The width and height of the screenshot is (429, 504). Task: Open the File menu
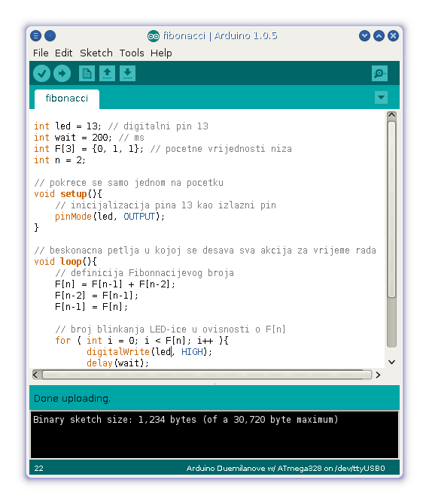[41, 53]
